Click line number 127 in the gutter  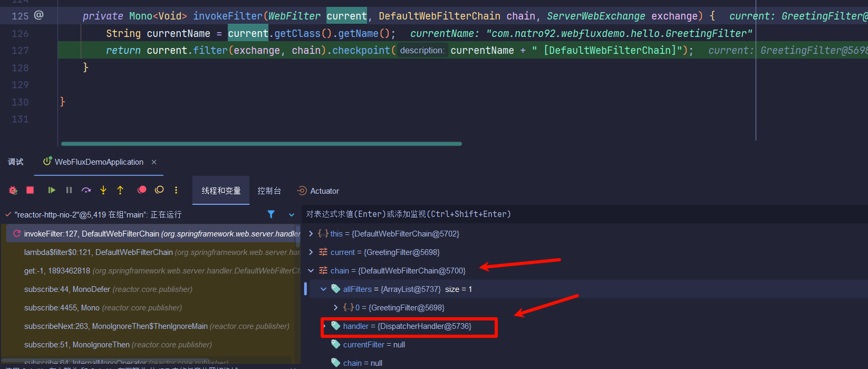tap(20, 51)
